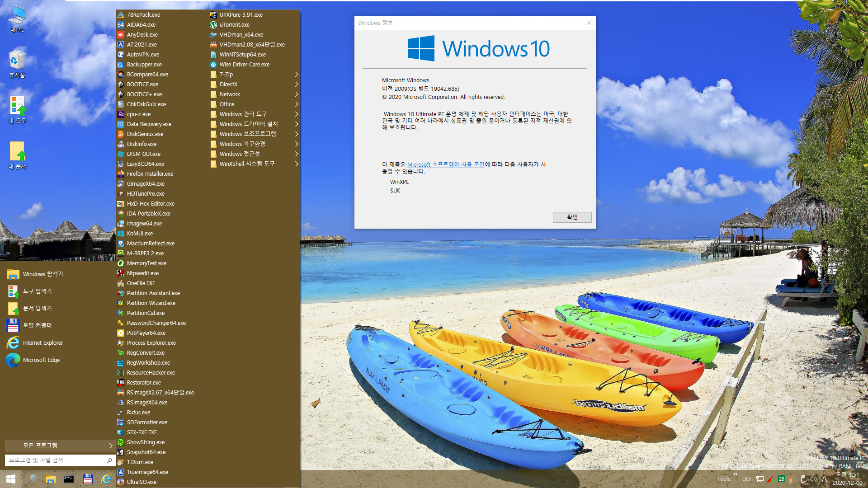Open ResourceHacker.exe tool
The width and height of the screenshot is (868, 488).
(x=151, y=372)
